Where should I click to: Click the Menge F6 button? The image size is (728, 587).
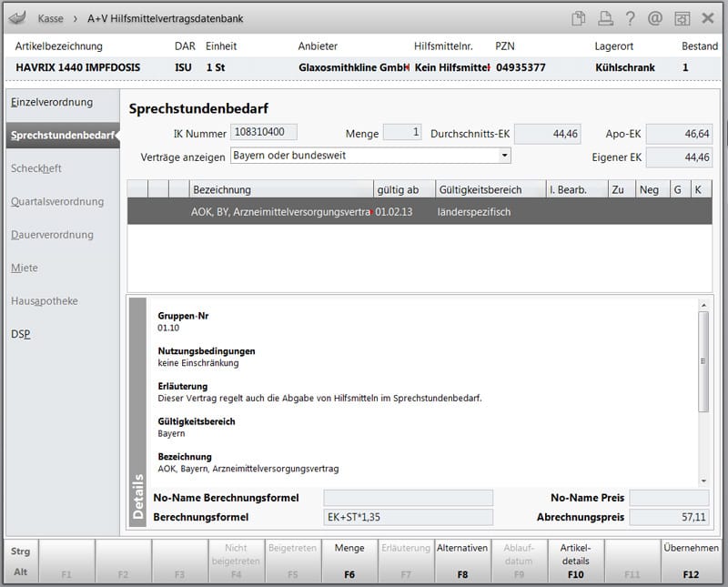349,561
